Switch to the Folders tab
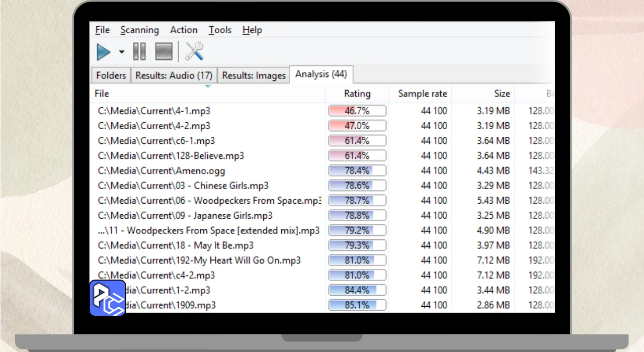The image size is (644, 352). 111,75
